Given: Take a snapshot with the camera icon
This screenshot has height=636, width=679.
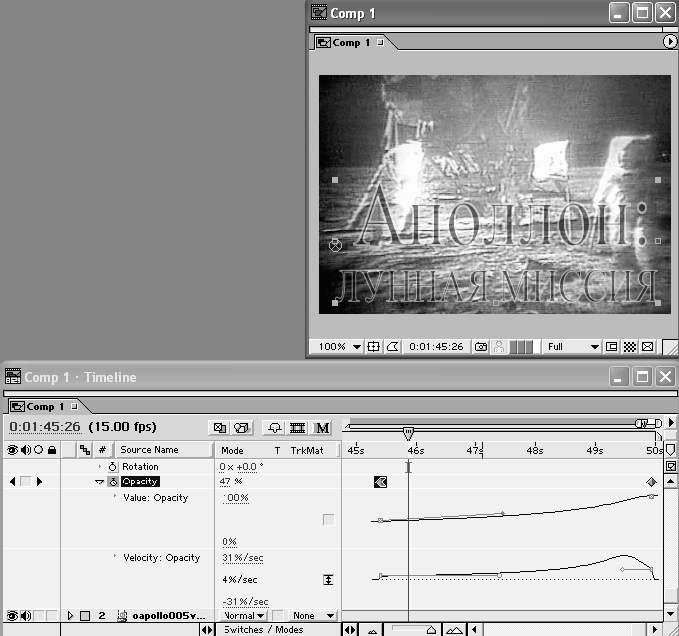Looking at the screenshot, I should [x=481, y=347].
